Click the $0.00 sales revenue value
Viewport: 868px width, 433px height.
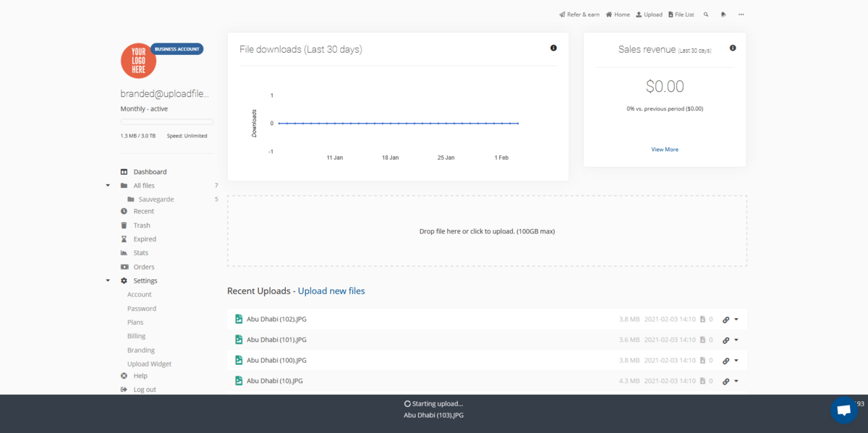pyautogui.click(x=665, y=87)
